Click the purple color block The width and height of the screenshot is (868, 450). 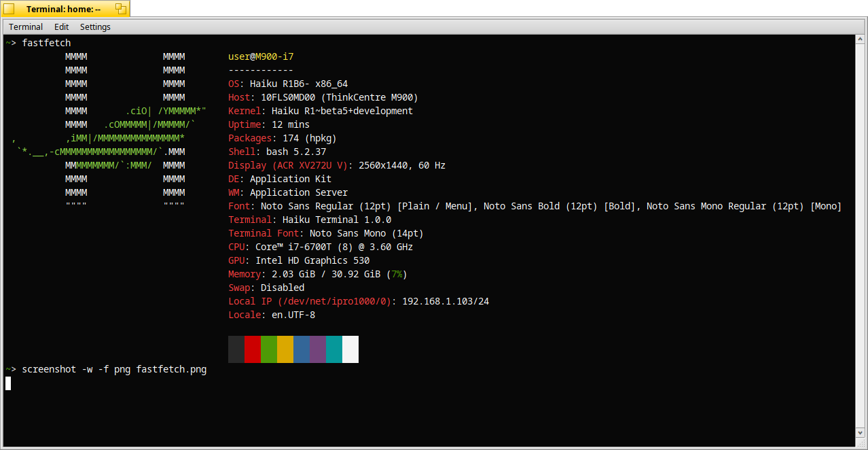(x=318, y=349)
